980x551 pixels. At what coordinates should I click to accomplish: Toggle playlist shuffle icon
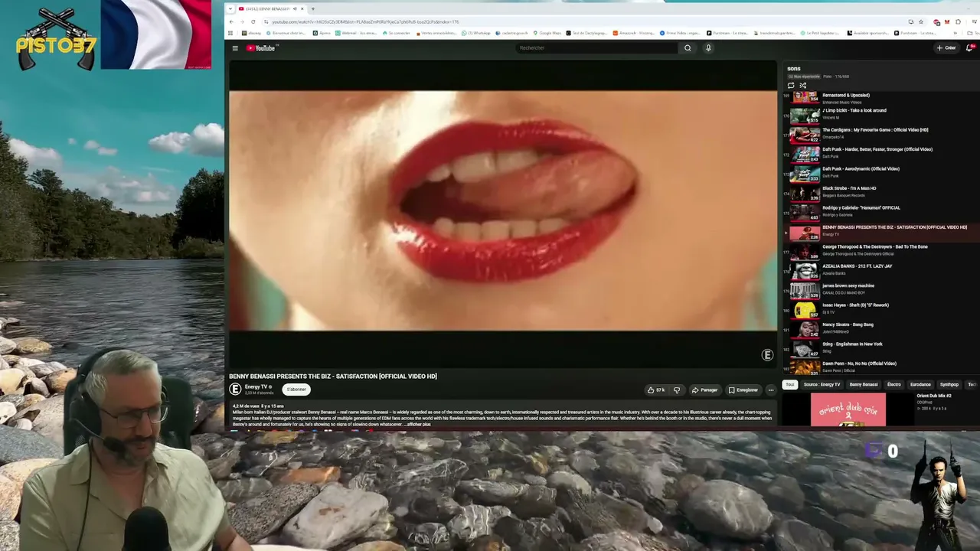(x=802, y=85)
